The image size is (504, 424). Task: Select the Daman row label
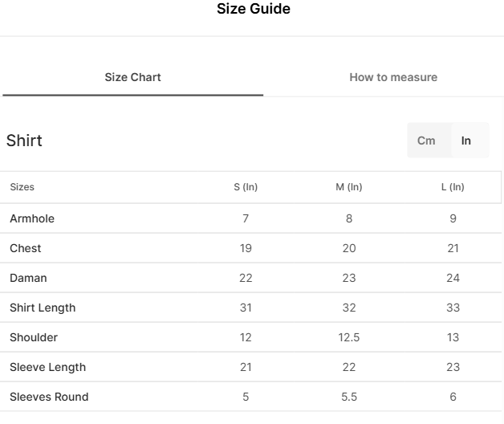(x=28, y=278)
